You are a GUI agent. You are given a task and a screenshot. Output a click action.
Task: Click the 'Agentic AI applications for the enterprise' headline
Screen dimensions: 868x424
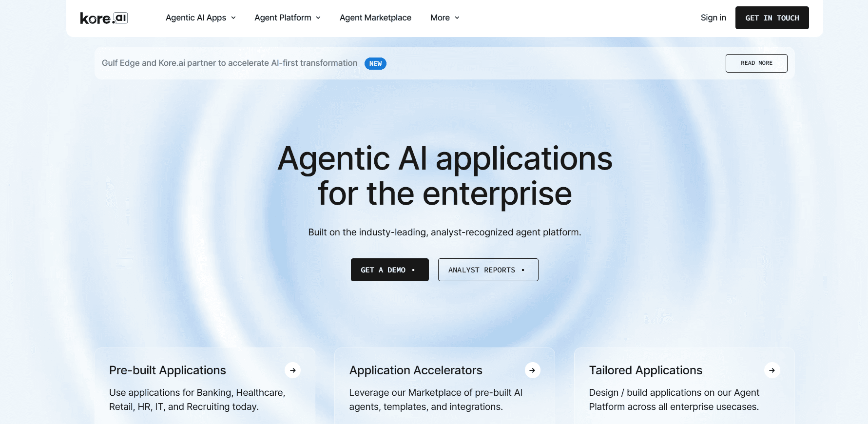(x=445, y=176)
